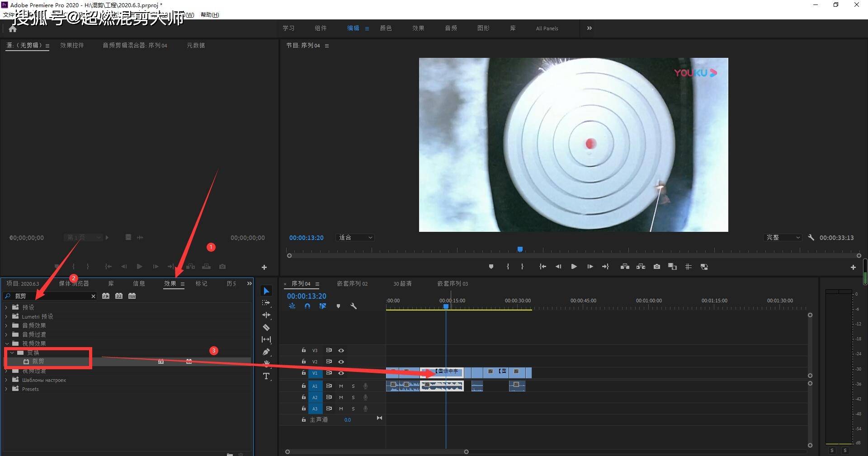Click Export Frame camera in program monitor
The width and height of the screenshot is (868, 456).
click(x=656, y=267)
